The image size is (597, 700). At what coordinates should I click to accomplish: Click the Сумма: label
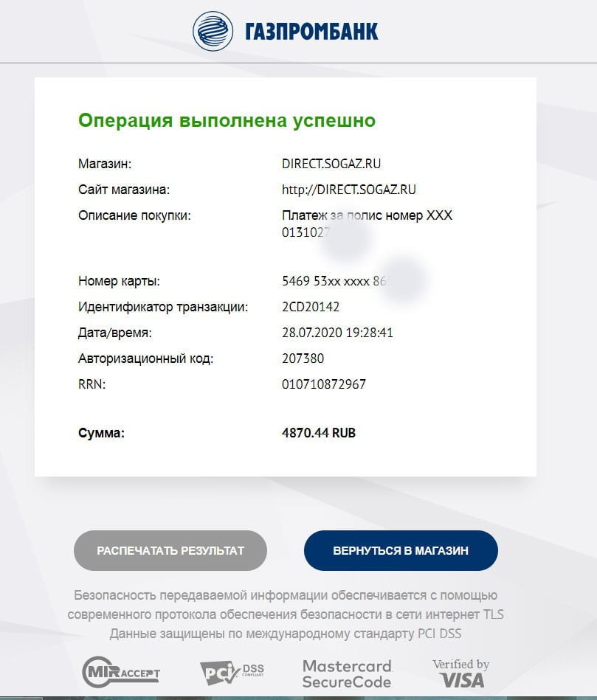tap(101, 433)
